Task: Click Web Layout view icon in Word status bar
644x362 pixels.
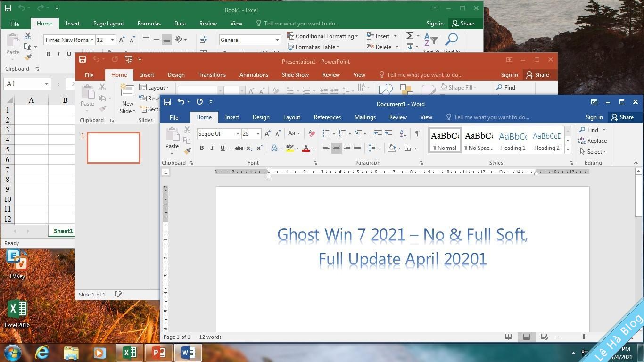Action: 544,337
